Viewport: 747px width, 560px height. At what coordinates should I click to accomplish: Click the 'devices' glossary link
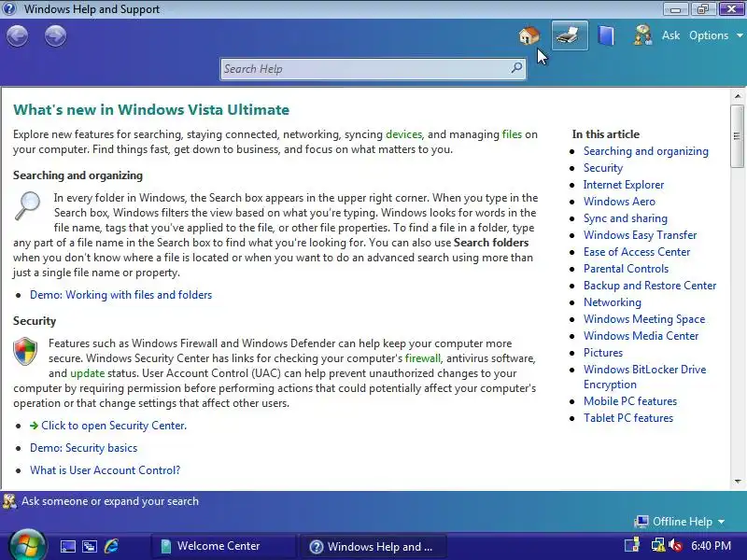[x=403, y=134]
